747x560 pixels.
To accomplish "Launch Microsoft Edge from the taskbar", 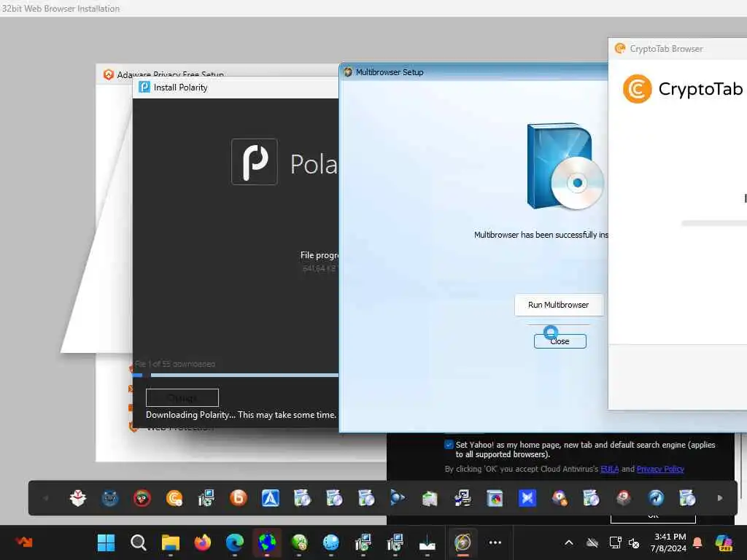I will pos(235,542).
